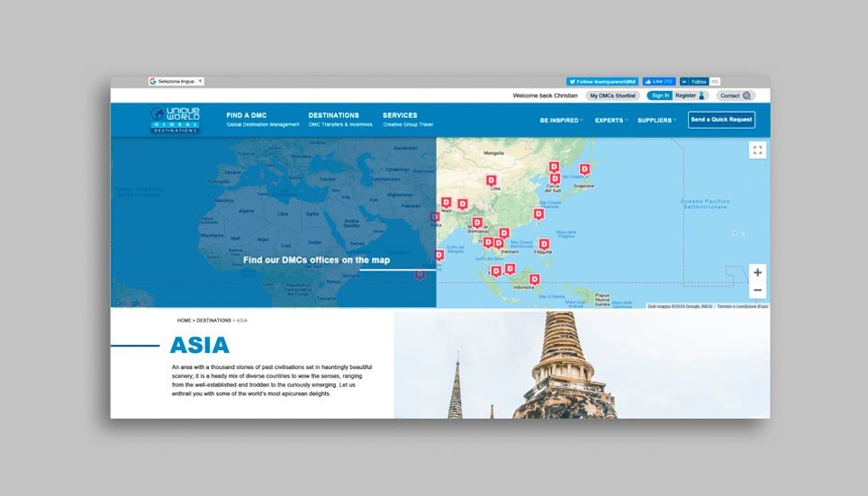Click the 'Creative Group Travel' subtitle

coord(408,124)
